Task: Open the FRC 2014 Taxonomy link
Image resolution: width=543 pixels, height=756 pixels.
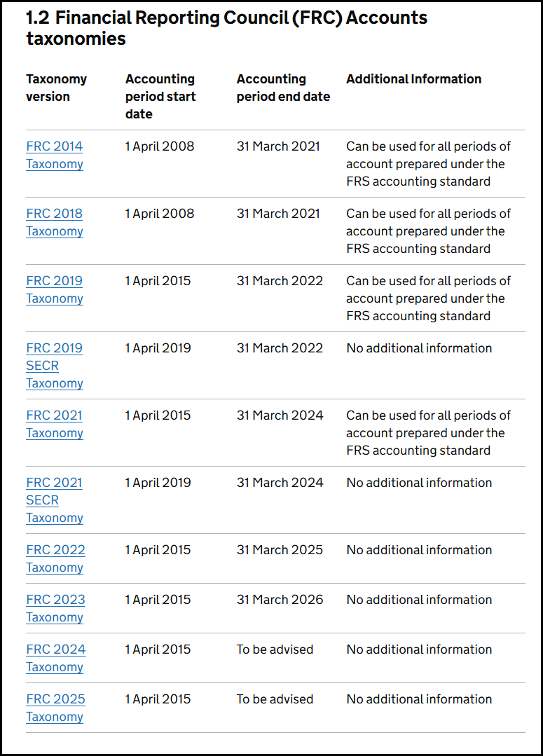Action: click(55, 155)
